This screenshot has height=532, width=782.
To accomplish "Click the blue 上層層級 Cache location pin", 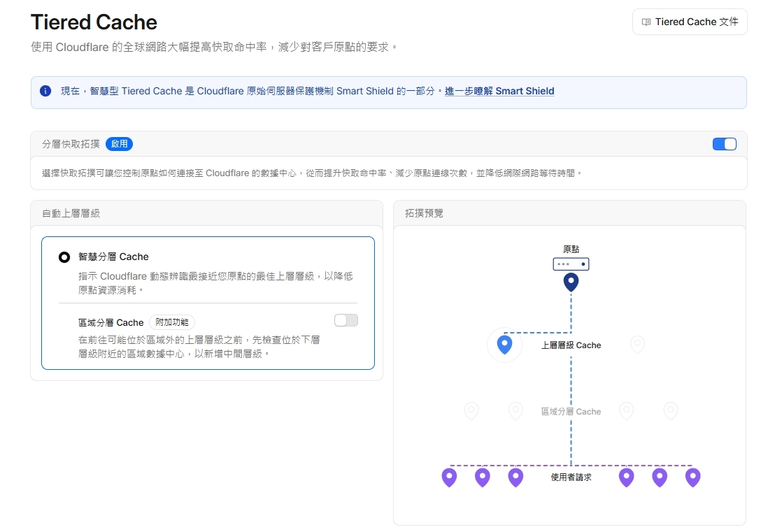I will (505, 345).
